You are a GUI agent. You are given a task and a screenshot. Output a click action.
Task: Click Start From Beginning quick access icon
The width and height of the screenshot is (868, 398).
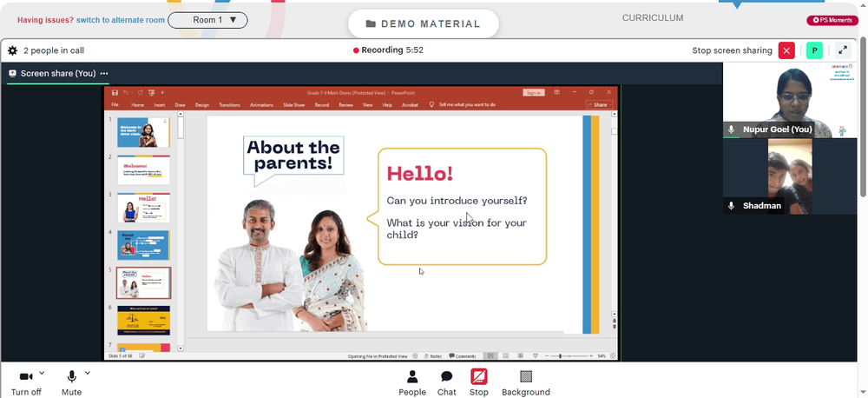(151, 93)
